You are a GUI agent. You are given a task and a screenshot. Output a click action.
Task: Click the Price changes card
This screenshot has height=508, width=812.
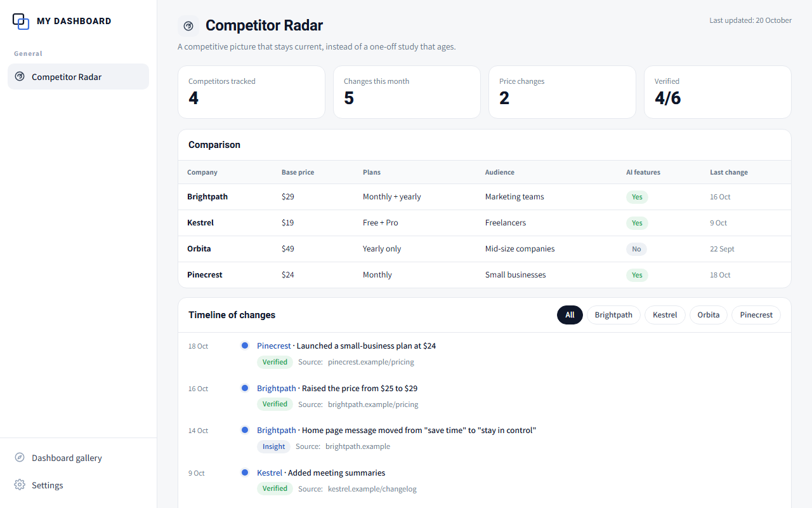(562, 92)
